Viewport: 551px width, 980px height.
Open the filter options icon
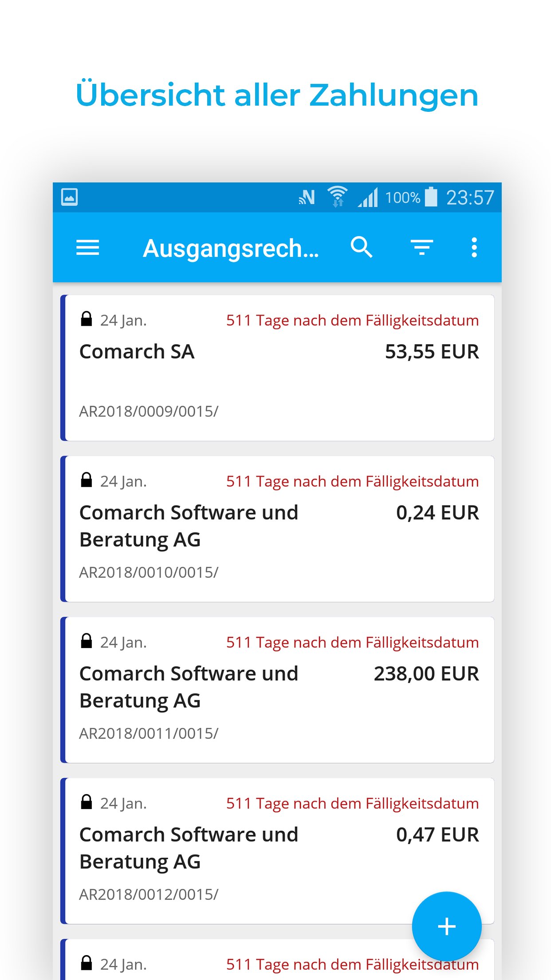point(421,247)
